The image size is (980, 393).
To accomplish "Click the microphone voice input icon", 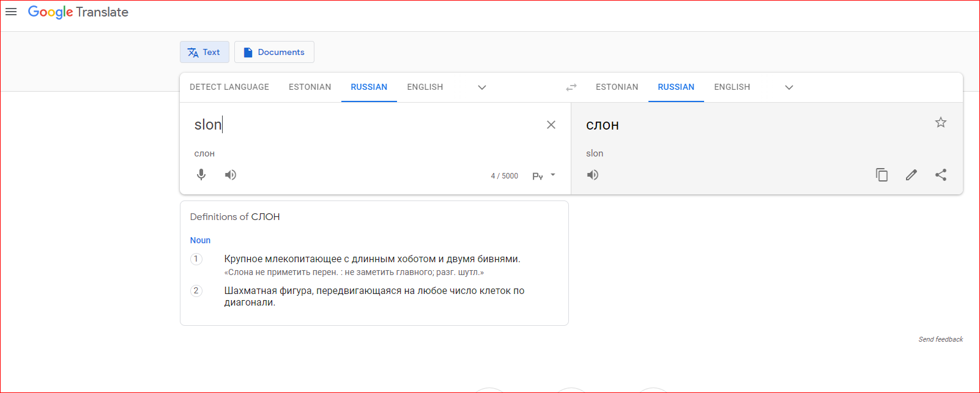I will pos(201,175).
